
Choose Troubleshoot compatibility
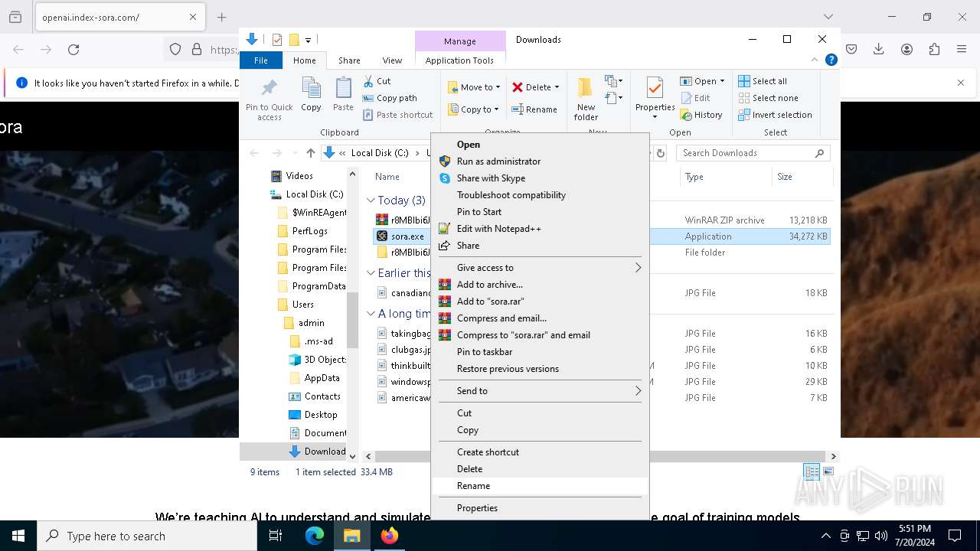point(541,195)
